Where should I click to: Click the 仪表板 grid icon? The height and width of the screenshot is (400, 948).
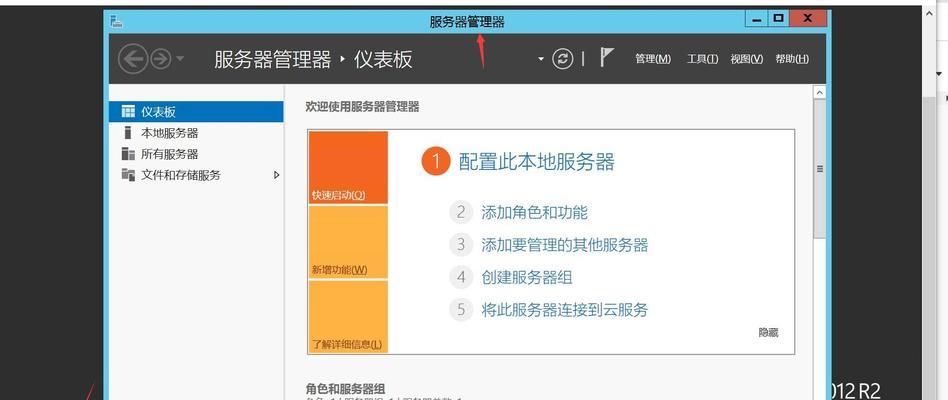coord(128,111)
